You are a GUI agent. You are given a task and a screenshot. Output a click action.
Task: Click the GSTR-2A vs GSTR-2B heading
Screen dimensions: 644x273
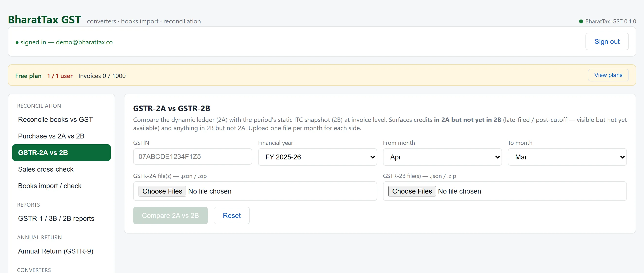pyautogui.click(x=171, y=108)
